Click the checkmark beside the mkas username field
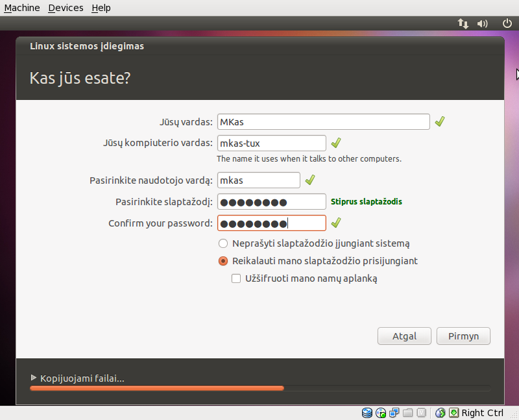Image resolution: width=519 pixels, height=420 pixels. tap(310, 180)
